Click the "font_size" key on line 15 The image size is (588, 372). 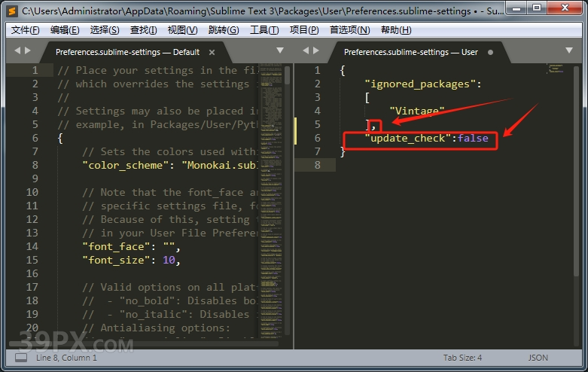pyautogui.click(x=116, y=261)
